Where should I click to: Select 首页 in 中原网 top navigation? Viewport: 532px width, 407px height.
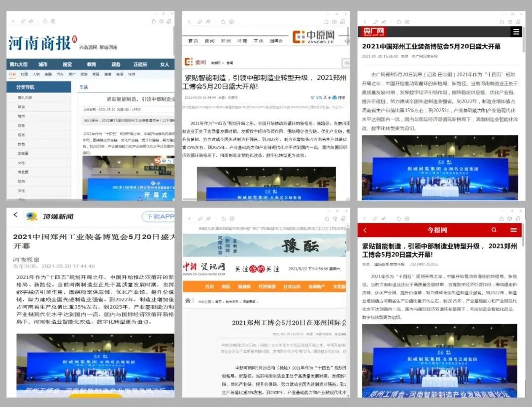click(x=193, y=41)
